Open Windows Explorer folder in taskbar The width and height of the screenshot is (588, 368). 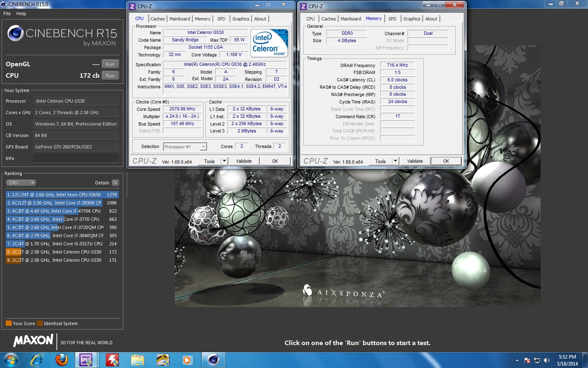(x=138, y=360)
